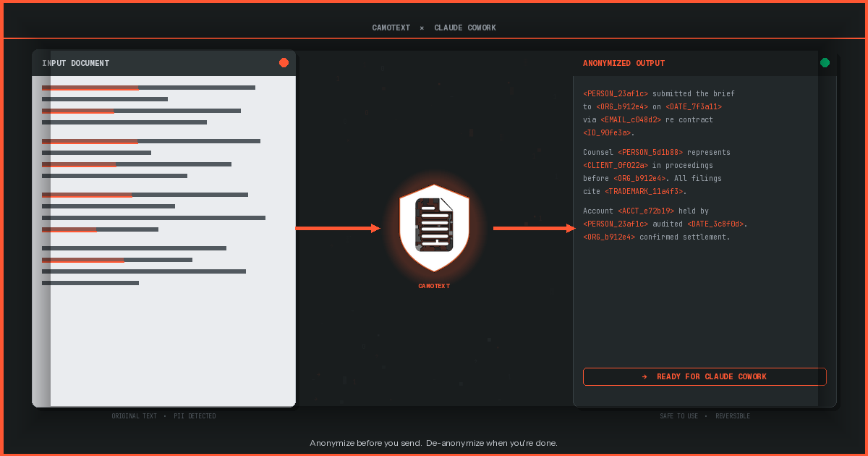Switch to the INPUT DOCUMENT panel header

click(x=75, y=63)
